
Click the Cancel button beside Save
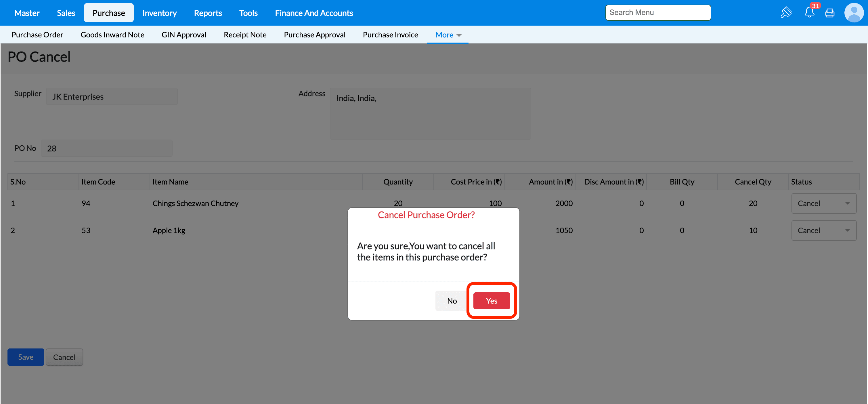pyautogui.click(x=64, y=357)
